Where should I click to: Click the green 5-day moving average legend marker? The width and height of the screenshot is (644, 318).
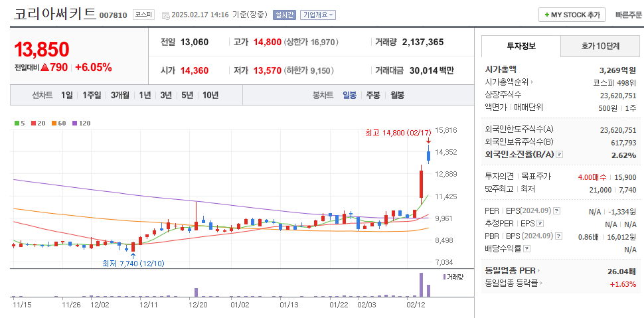pyautogui.click(x=17, y=123)
